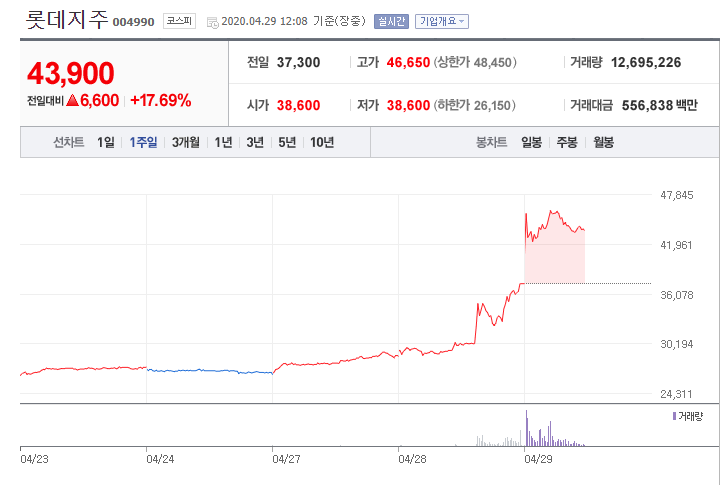This screenshot has height=485, width=720.
Task: Click the blue 04/24 price line segment
Action: 209,371
